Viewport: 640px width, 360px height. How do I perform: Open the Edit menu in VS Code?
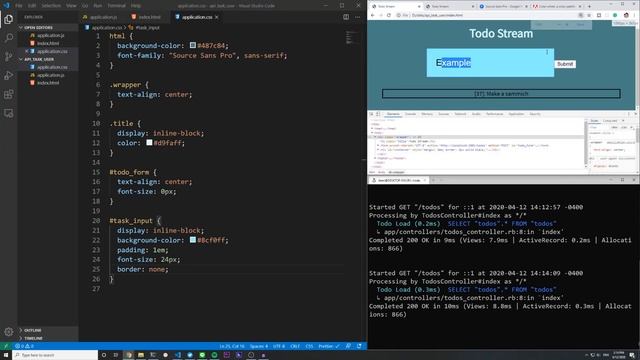32,6
